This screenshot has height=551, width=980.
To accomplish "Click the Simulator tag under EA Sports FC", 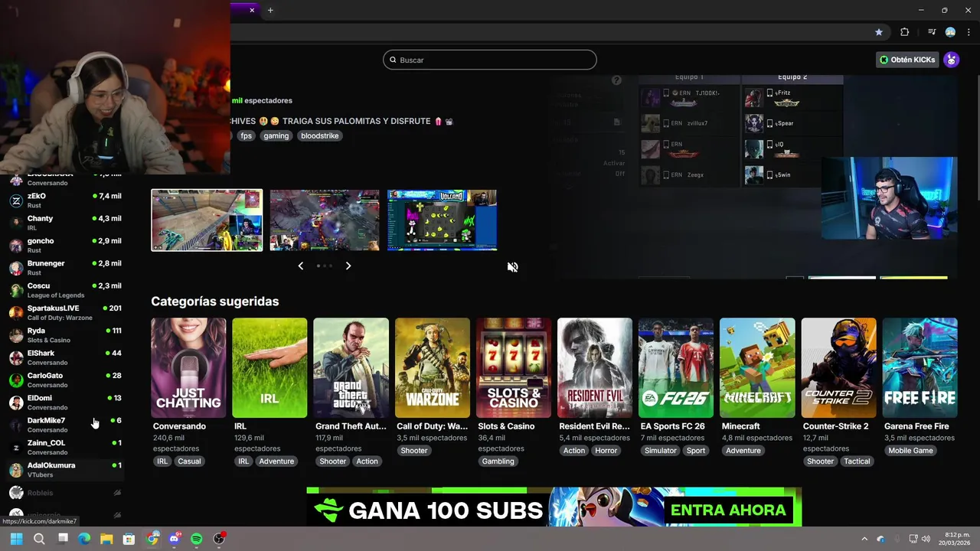I will click(x=661, y=451).
